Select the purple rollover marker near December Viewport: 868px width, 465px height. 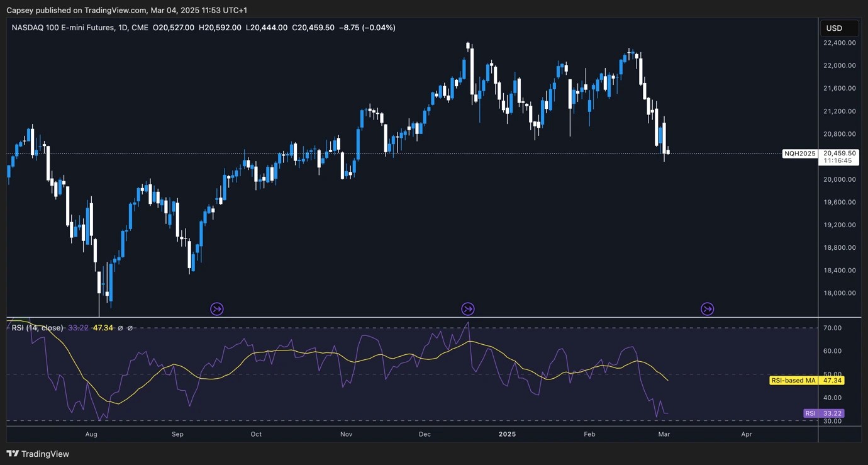468,309
